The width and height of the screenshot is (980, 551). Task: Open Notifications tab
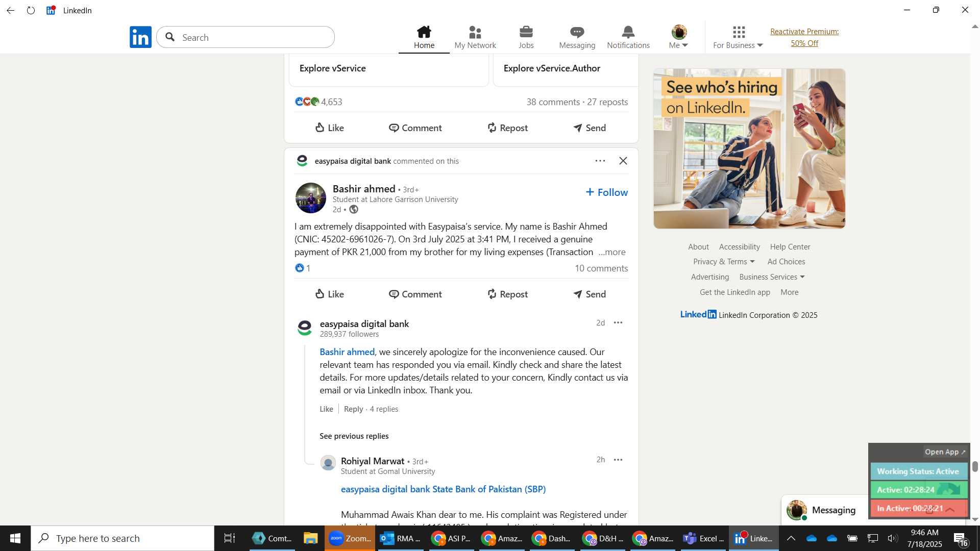(x=628, y=37)
